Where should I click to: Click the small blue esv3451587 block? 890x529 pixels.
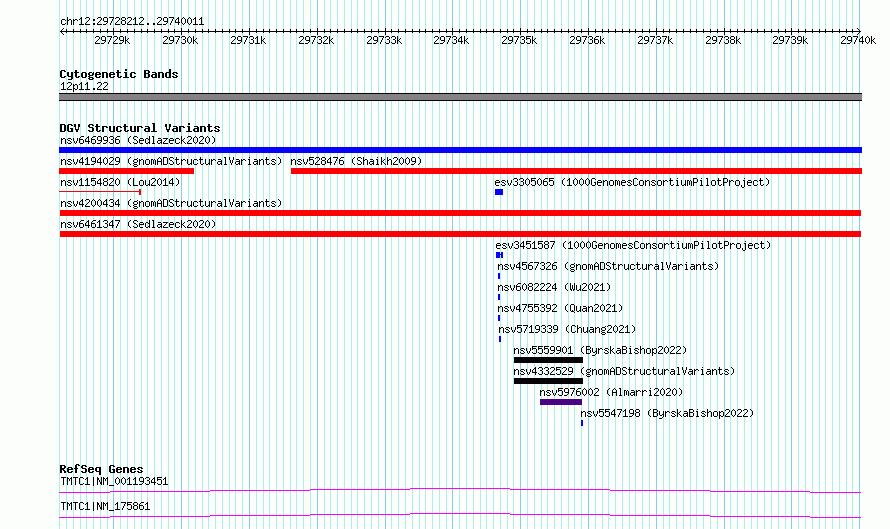pos(499,255)
